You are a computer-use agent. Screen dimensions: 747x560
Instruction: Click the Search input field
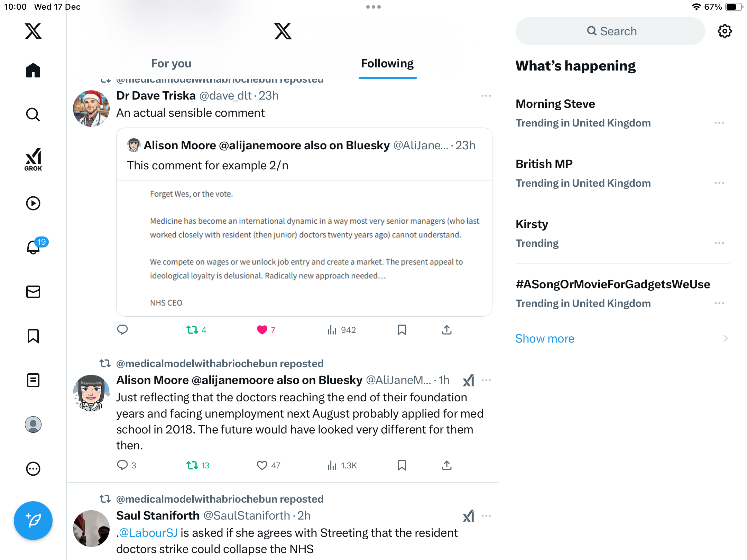click(610, 31)
